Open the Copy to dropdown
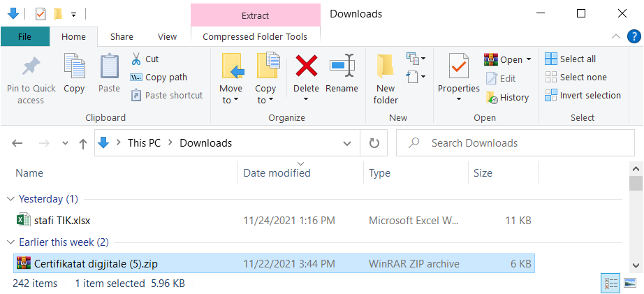The image size is (644, 294). click(x=265, y=78)
